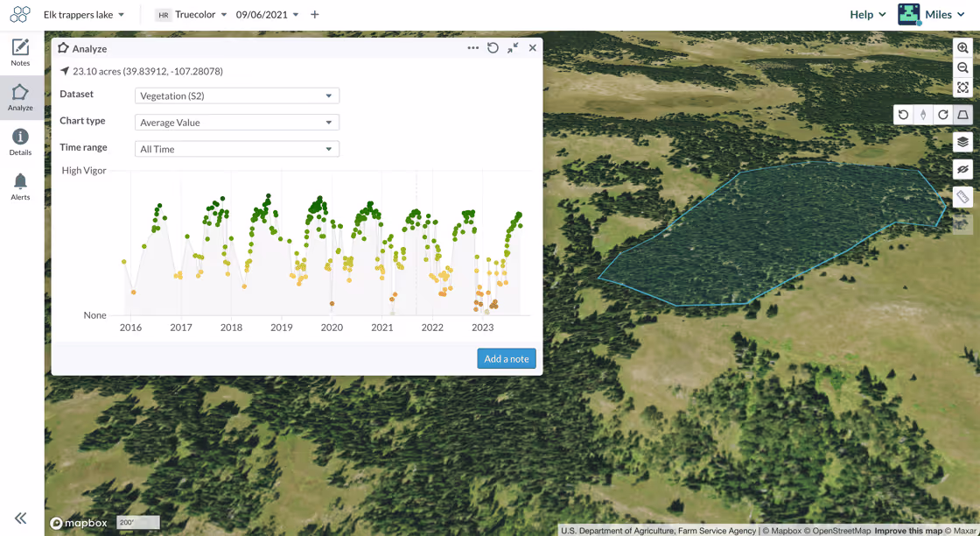The image size is (980, 536).
Task: Open the Details info panel
Action: tap(20, 142)
